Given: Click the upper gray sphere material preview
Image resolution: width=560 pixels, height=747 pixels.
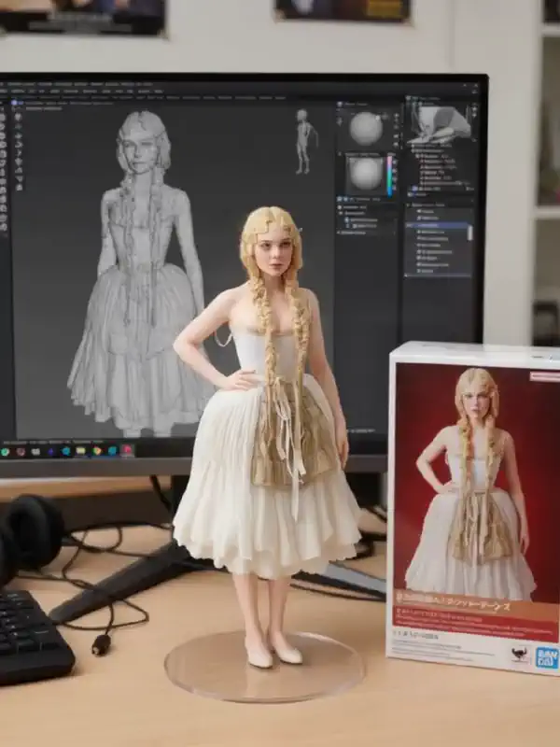Looking at the screenshot, I should pyautogui.click(x=366, y=128).
